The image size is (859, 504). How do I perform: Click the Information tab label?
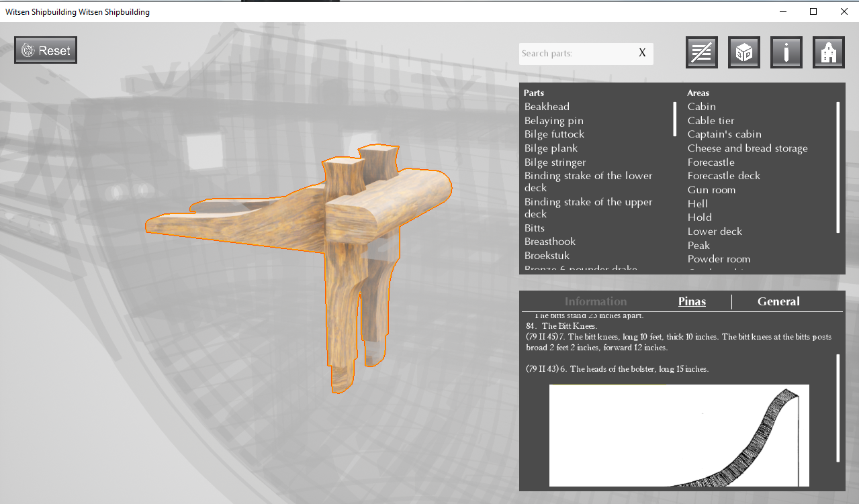click(x=596, y=301)
